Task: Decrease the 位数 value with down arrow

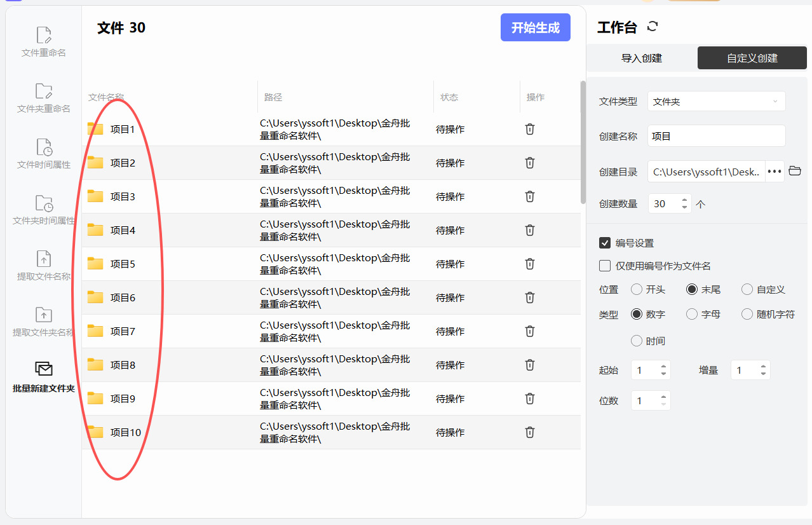Action: click(x=663, y=404)
